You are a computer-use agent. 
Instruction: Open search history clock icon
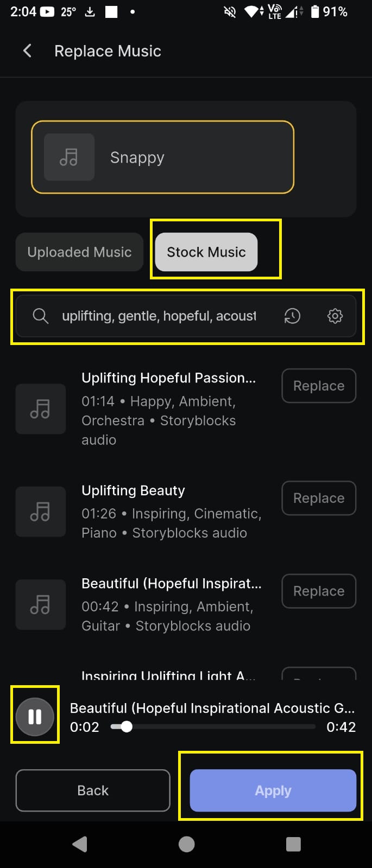[292, 316]
